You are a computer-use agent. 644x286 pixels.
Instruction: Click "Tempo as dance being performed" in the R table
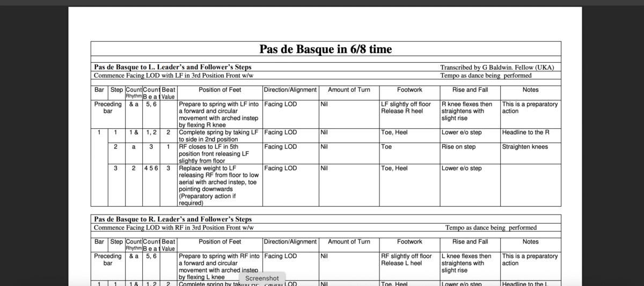point(491,228)
